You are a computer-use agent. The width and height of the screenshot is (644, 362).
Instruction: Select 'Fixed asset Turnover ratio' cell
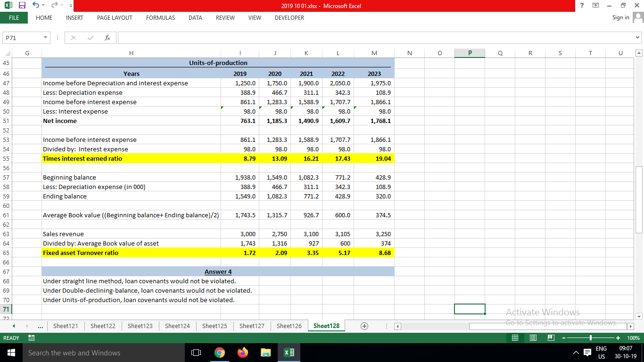click(131, 253)
